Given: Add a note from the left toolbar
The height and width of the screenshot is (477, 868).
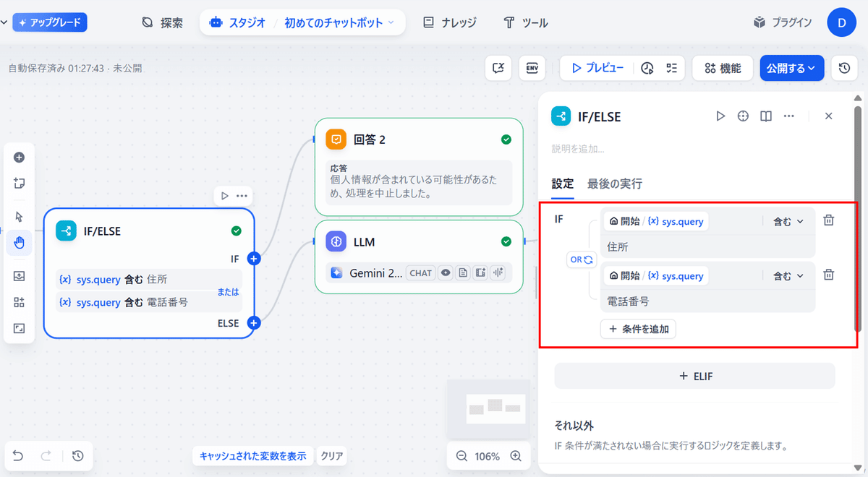Looking at the screenshot, I should pyautogui.click(x=20, y=183).
